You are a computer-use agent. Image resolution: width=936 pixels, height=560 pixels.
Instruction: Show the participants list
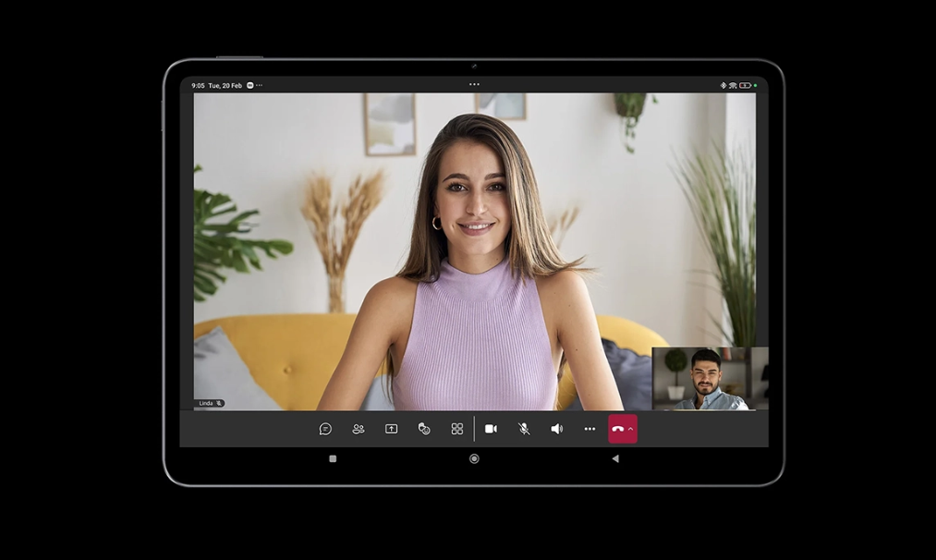(x=359, y=429)
